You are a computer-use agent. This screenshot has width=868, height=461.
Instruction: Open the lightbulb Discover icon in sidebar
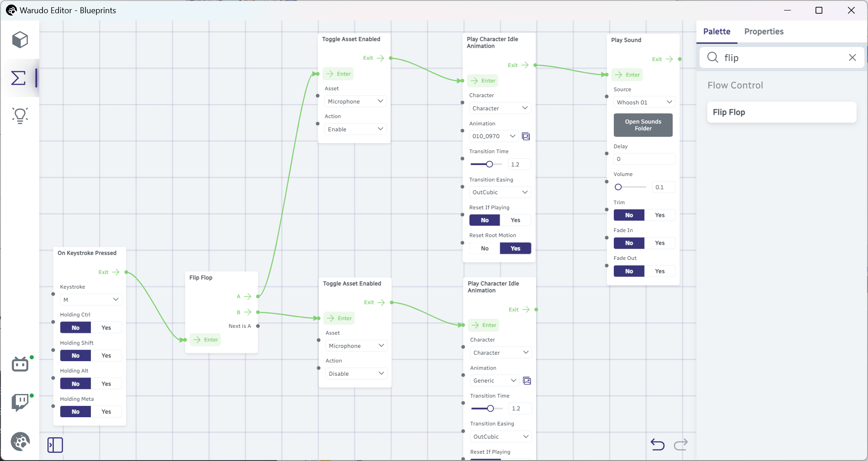point(20,116)
